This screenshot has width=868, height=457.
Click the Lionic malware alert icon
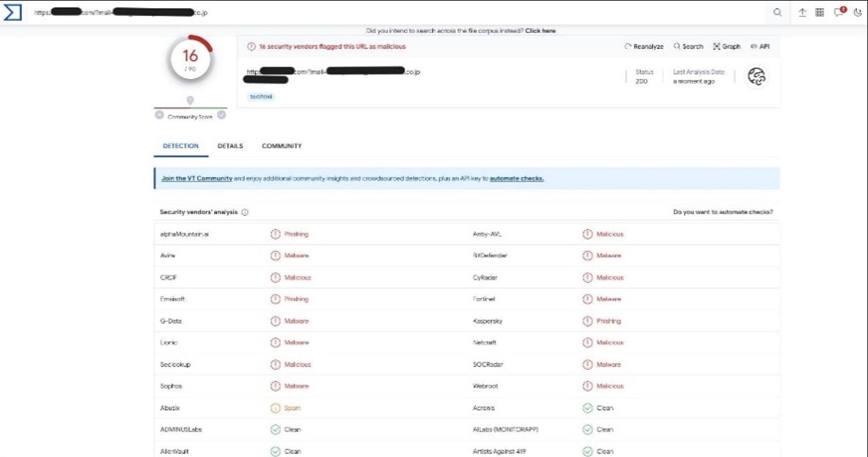(275, 343)
